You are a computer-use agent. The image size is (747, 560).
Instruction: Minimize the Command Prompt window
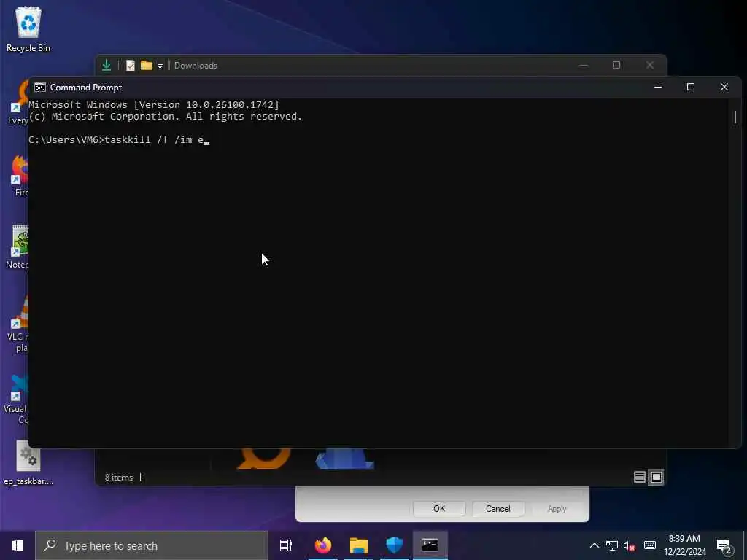click(x=658, y=87)
